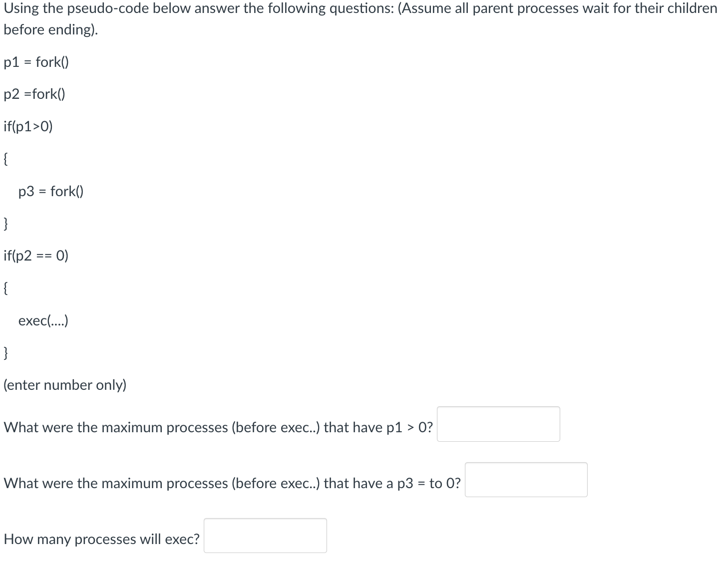Select the closing brace after 'exec(....)'

(5, 353)
